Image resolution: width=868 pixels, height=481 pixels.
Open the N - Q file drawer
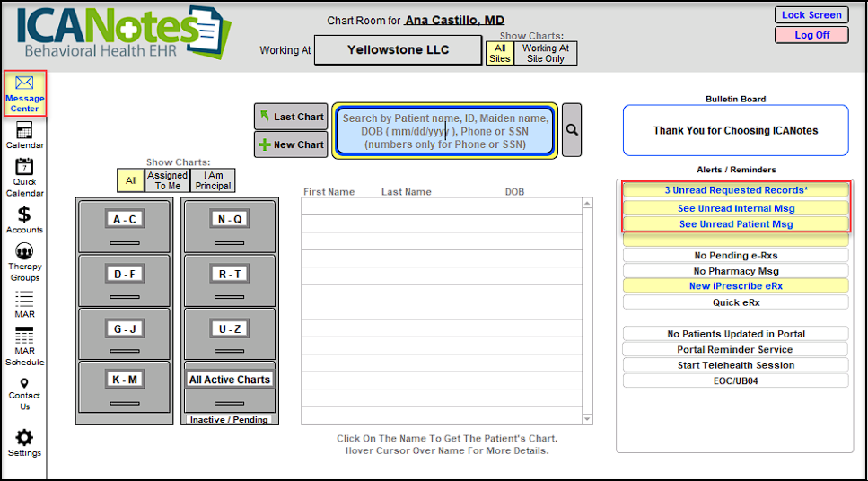click(x=230, y=226)
